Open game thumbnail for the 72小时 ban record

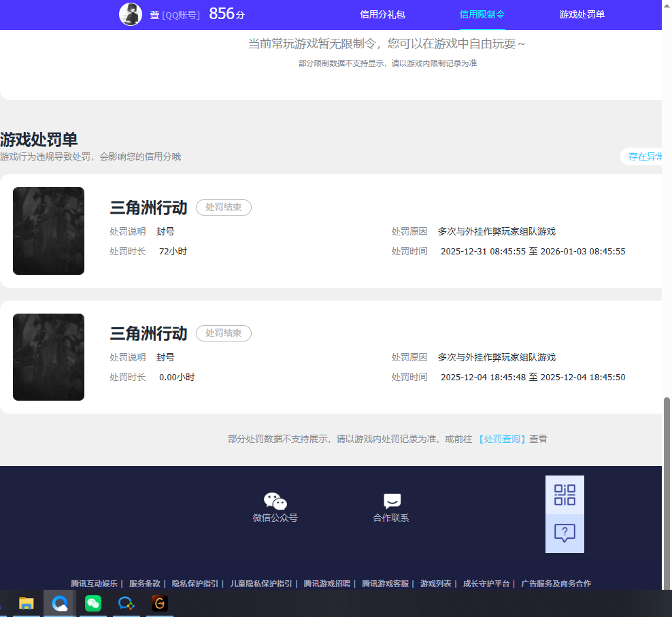48,231
